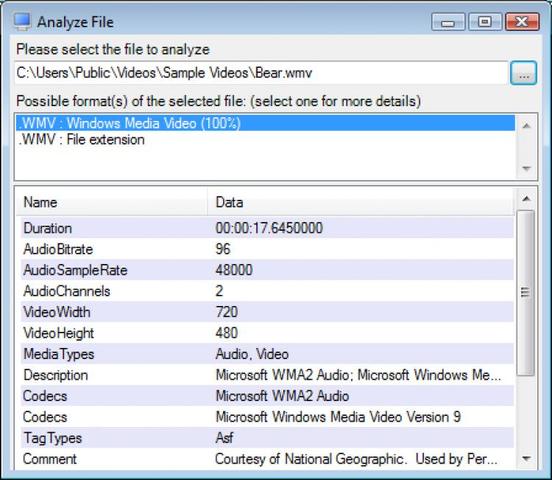Screen dimensions: 552x480
Task: Click the browse file ellipsis button
Action: [x=523, y=73]
